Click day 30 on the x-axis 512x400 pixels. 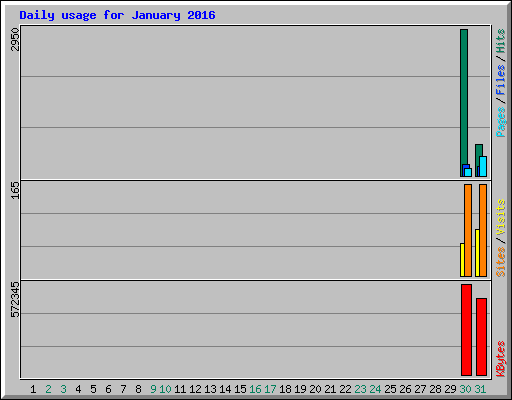click(x=465, y=389)
